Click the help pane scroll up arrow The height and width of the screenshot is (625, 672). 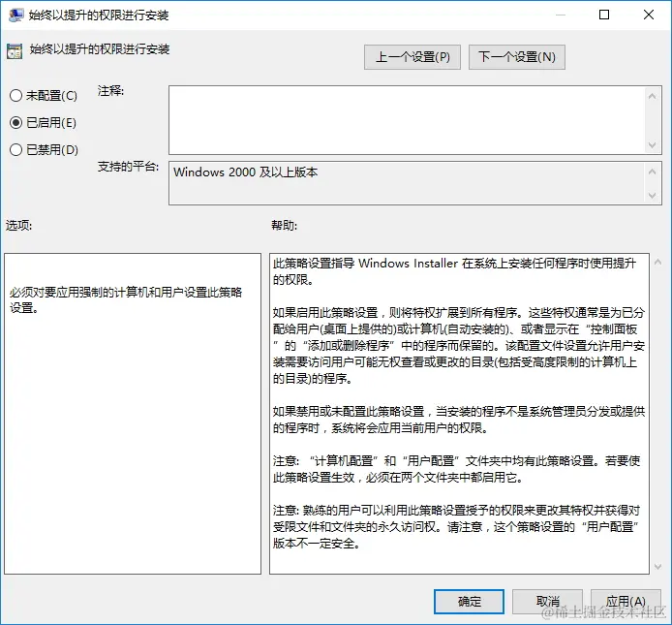(x=657, y=262)
